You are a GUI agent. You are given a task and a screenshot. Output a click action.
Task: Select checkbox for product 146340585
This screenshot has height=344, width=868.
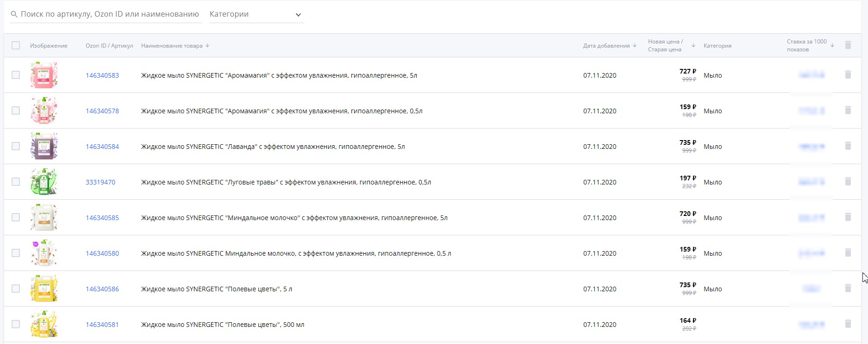pos(16,217)
